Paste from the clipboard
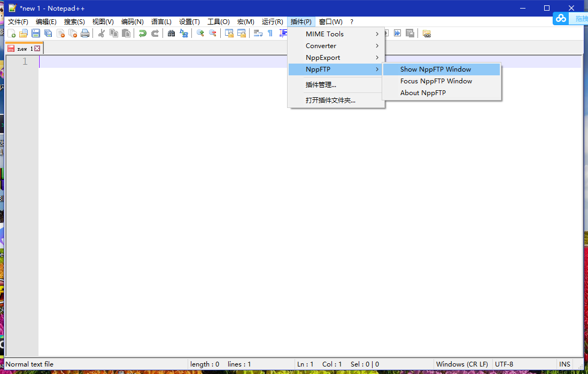The width and height of the screenshot is (588, 374). pyautogui.click(x=127, y=33)
